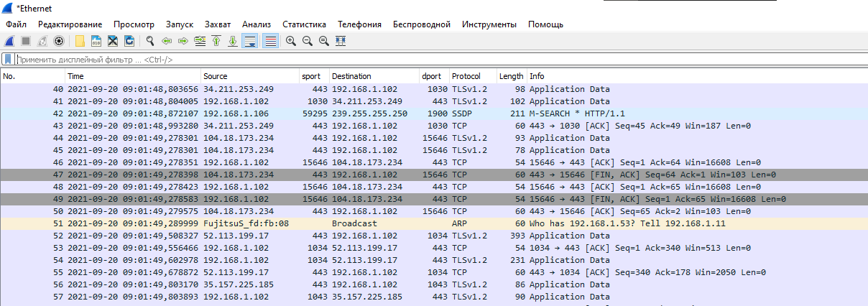Restart the current capture
Image resolution: width=868 pixels, height=306 pixels.
[x=42, y=42]
